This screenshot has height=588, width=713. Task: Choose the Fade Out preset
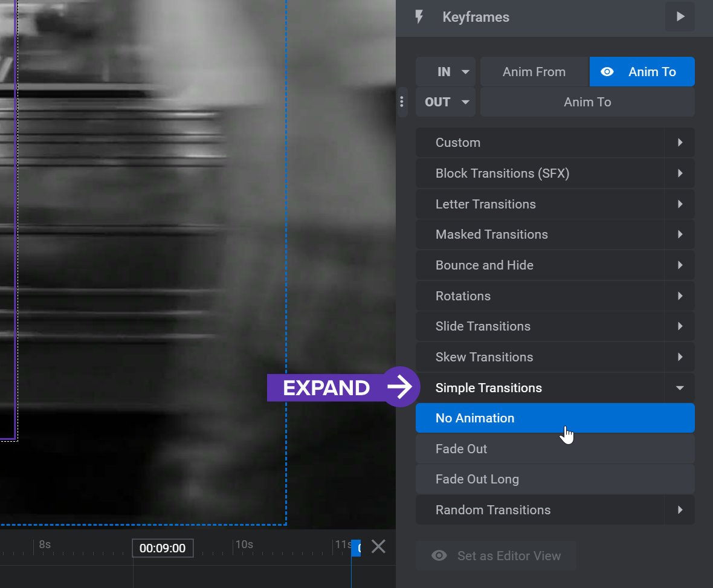pyautogui.click(x=555, y=449)
